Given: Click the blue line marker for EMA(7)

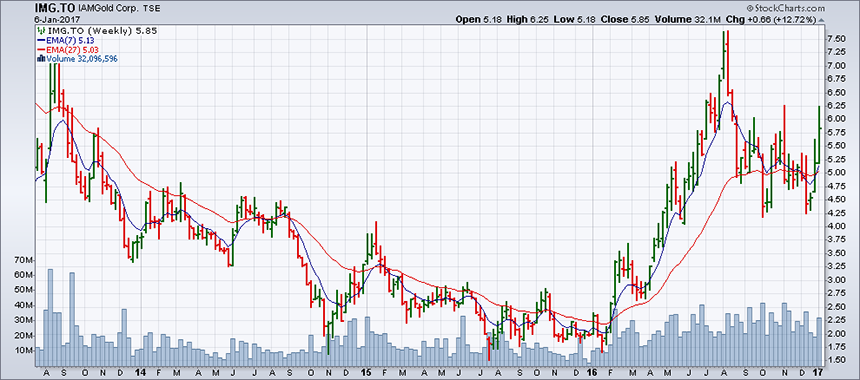Looking at the screenshot, I should pos(40,41).
